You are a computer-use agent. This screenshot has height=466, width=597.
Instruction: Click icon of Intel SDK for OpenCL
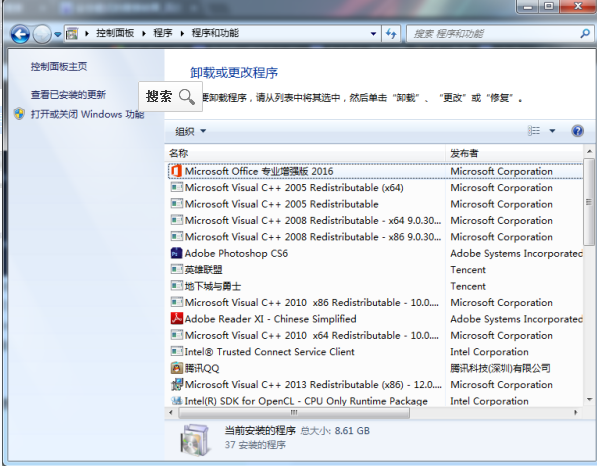click(177, 401)
